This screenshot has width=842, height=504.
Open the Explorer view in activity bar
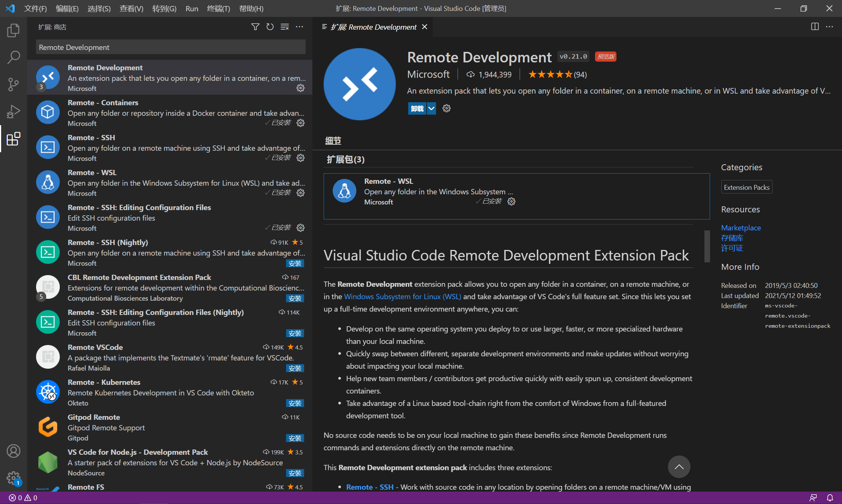14,30
